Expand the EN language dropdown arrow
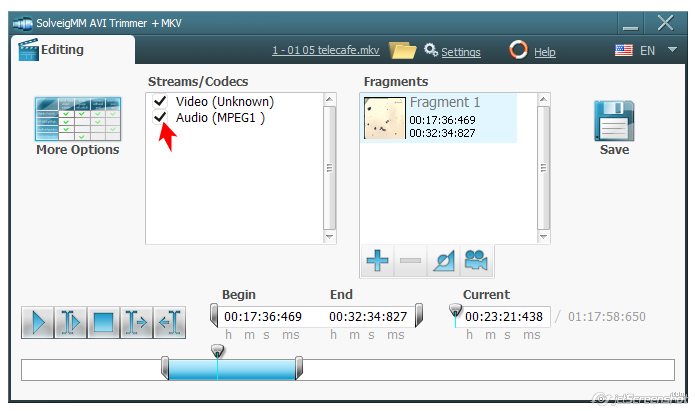The image size is (695, 411). point(672,50)
